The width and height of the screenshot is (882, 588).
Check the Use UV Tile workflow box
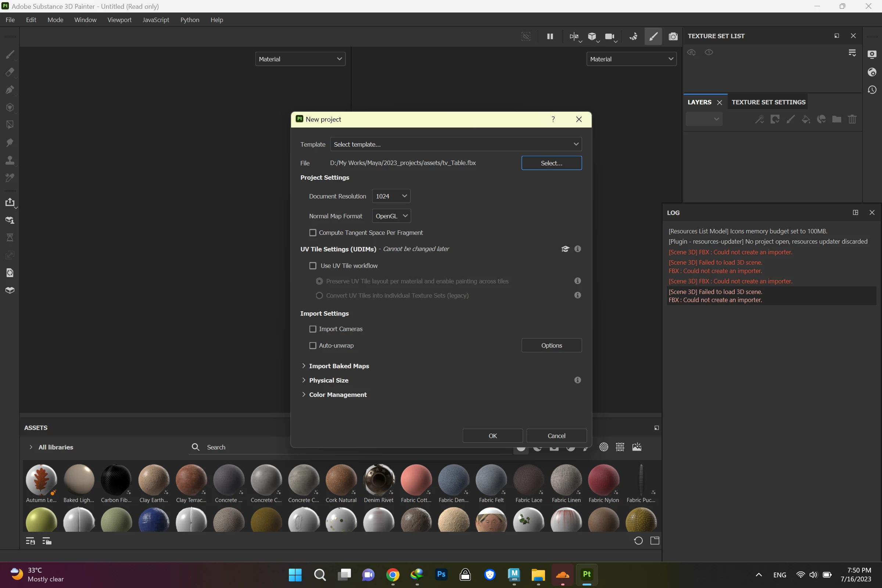point(313,265)
